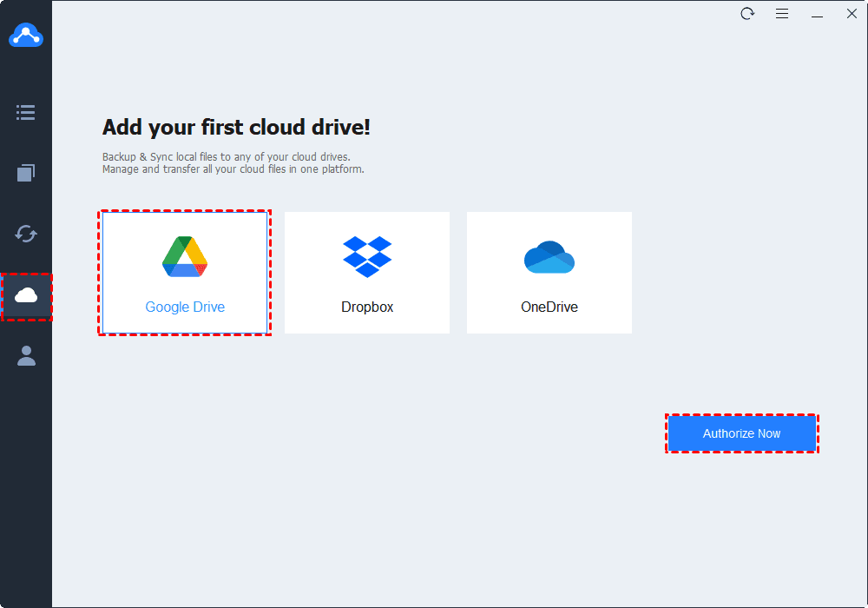868x608 pixels.
Task: Open the cloud storage sidebar icon
Action: pyautogui.click(x=26, y=295)
